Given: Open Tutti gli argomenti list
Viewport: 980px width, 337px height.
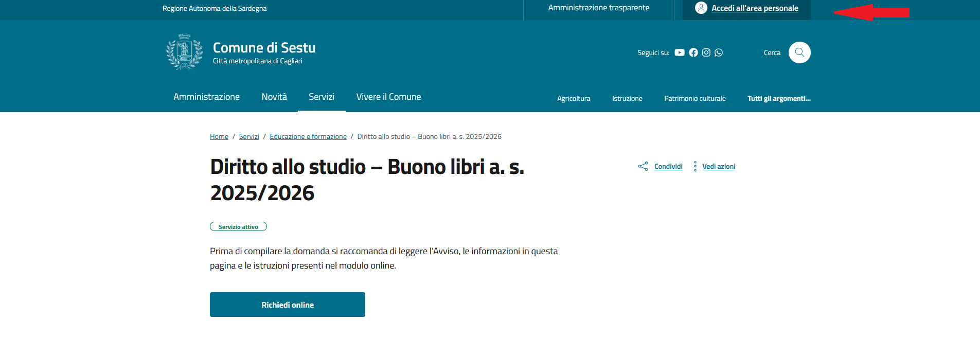Looking at the screenshot, I should pos(778,98).
